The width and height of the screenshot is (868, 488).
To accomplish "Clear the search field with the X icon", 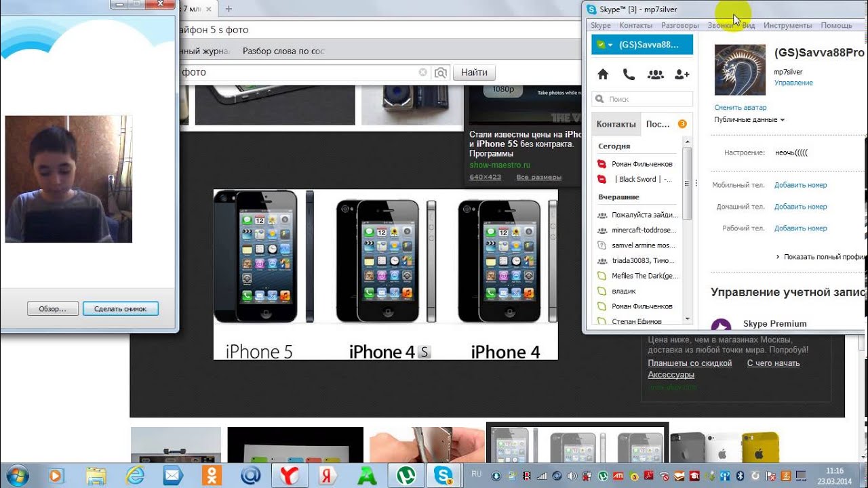I will click(423, 72).
